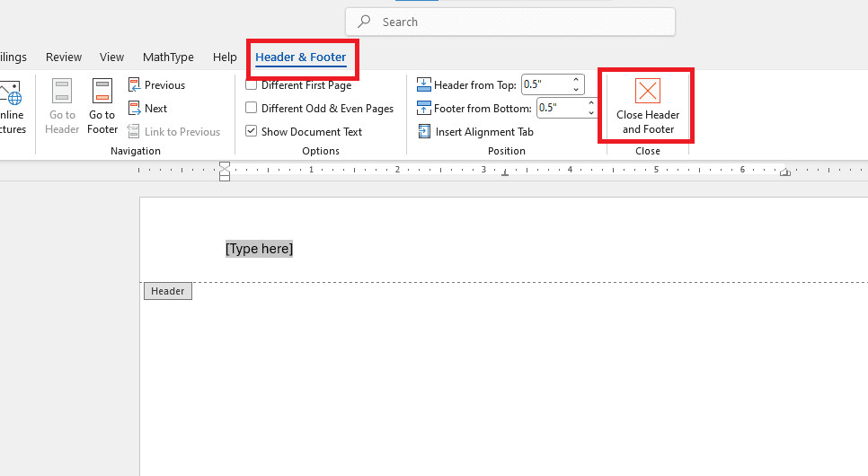
Task: Click the right indent marker on ruler
Action: pos(785,172)
